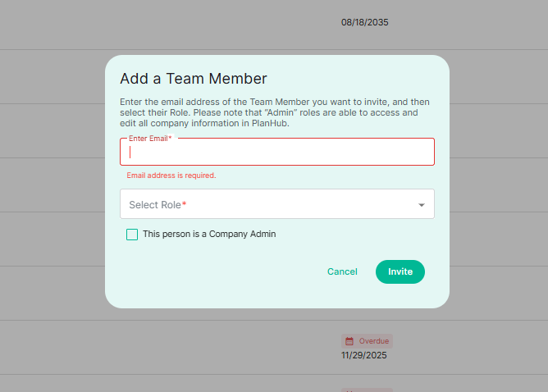Viewport: 548px width, 392px height.
Task: Click the partially visible badge below 11/29/2025
Action: tap(367, 390)
